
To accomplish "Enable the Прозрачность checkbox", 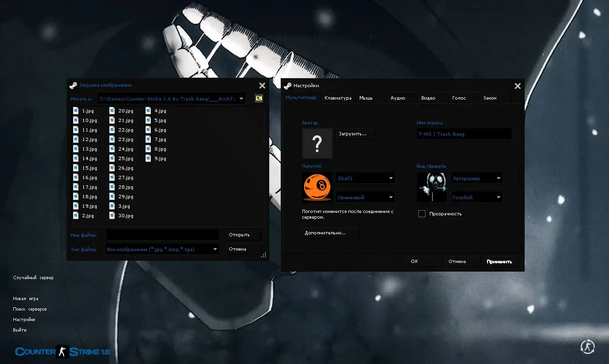I will [422, 214].
